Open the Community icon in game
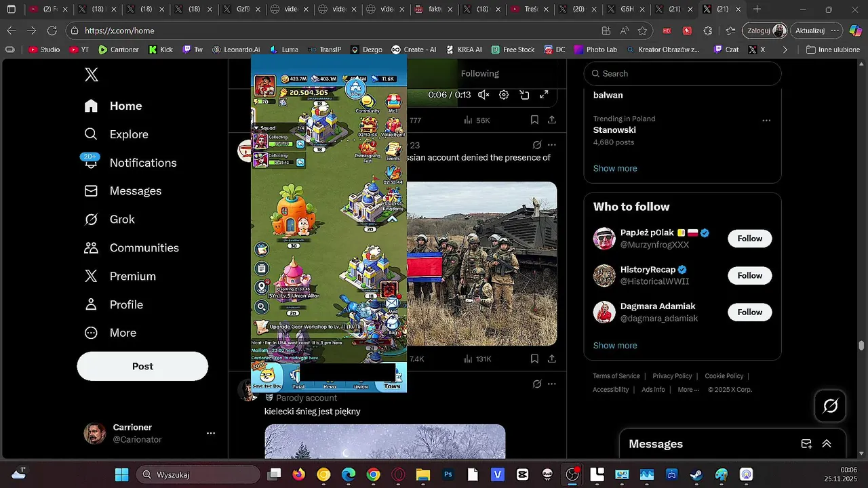868x488 pixels. pos(368,104)
